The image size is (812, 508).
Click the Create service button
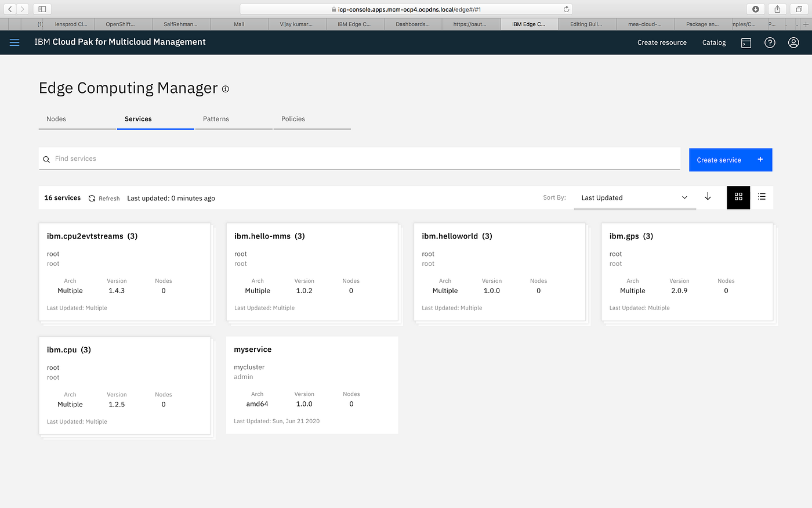click(730, 159)
